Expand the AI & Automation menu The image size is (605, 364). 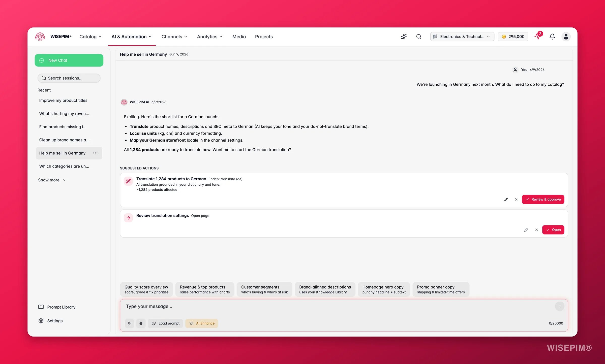tap(132, 37)
